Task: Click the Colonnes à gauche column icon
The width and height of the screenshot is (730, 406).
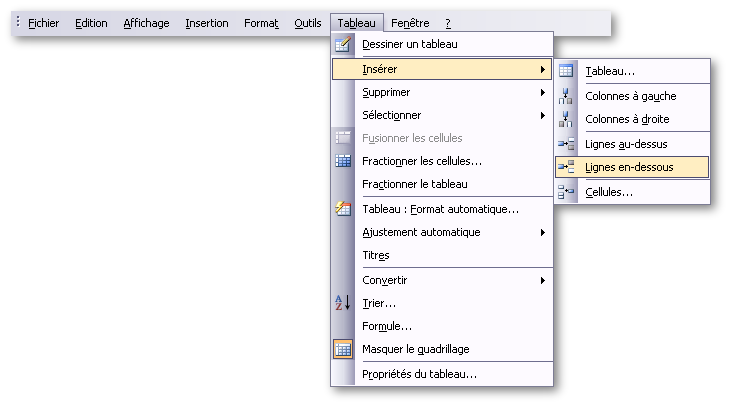Action: 566,96
